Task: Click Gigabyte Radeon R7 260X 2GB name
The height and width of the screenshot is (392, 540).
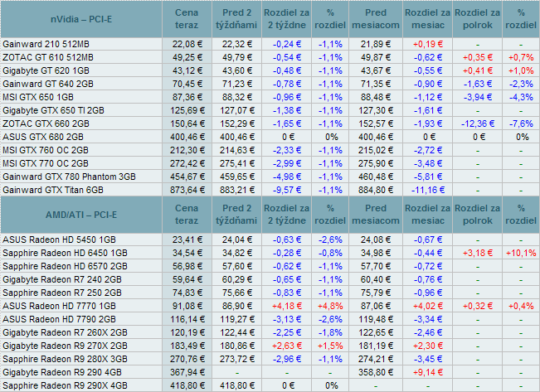Action: [65, 333]
